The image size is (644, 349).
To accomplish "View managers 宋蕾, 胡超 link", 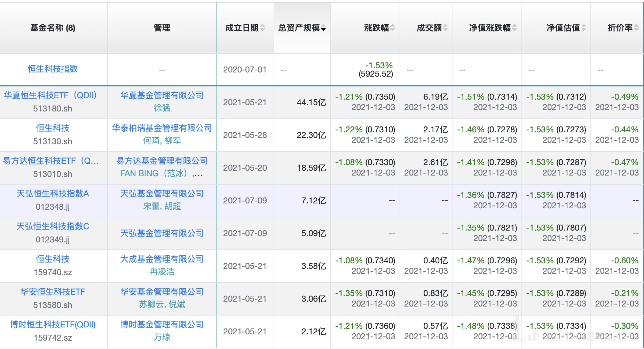I will 162,206.
